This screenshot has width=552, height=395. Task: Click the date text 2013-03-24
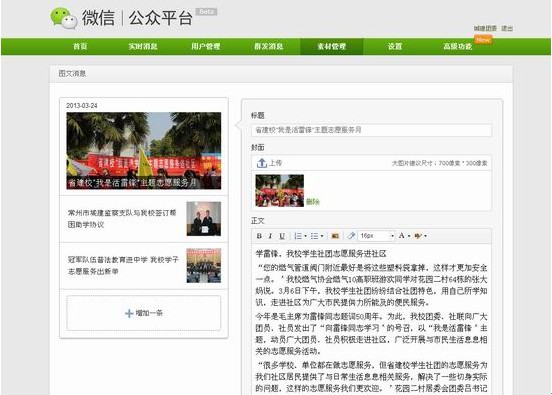(82, 105)
